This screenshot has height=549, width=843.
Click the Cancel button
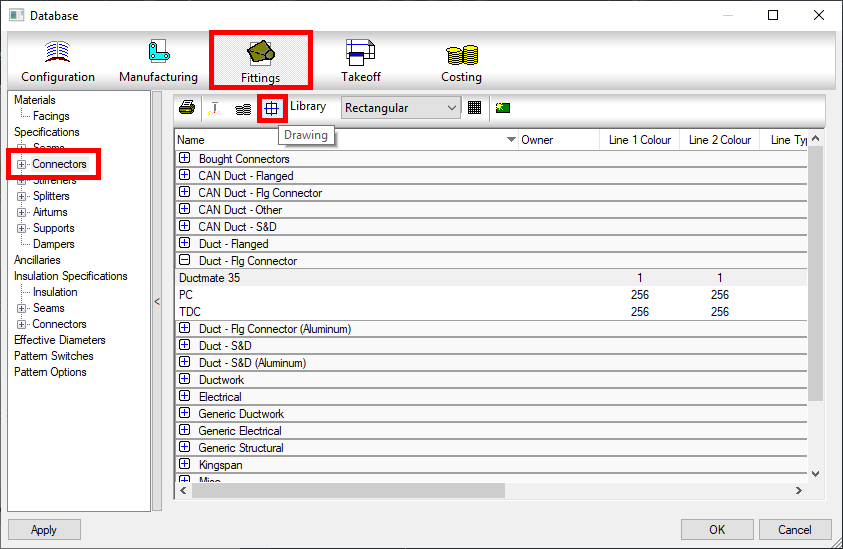click(795, 530)
